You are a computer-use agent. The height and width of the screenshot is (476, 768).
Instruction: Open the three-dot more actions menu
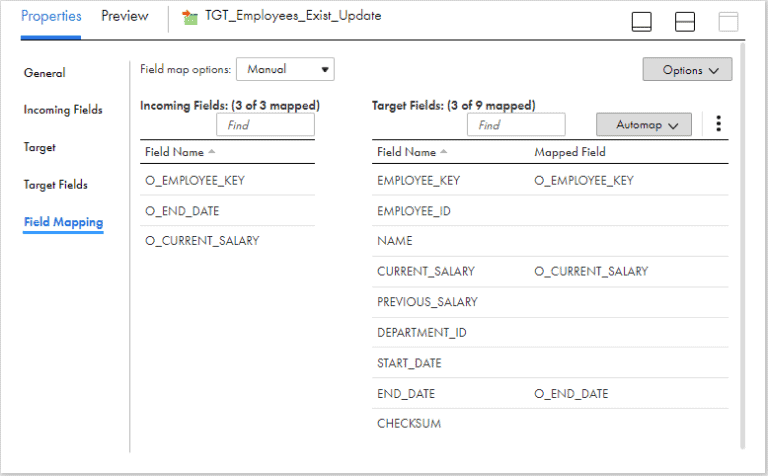click(x=718, y=124)
